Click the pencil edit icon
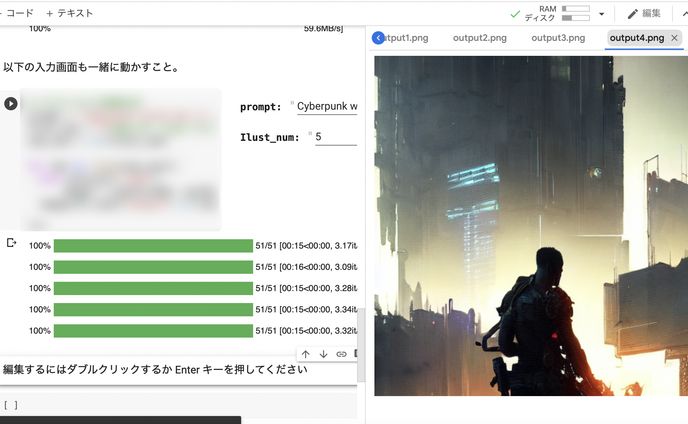Viewport: 688px width, 424px height. point(632,14)
